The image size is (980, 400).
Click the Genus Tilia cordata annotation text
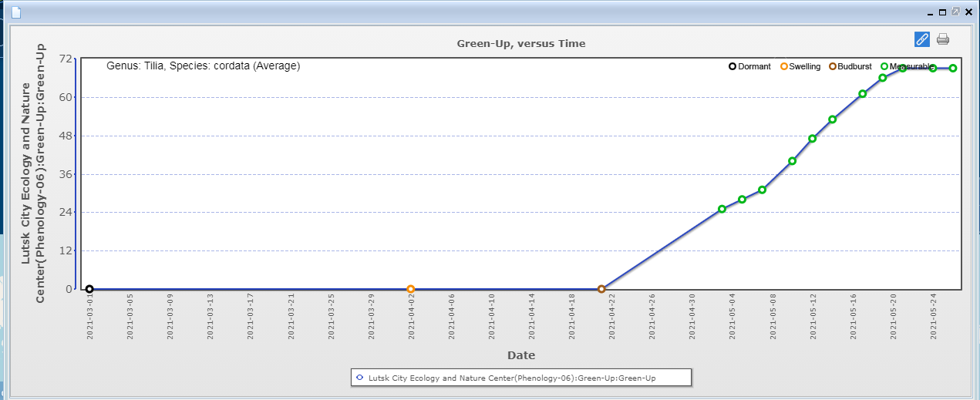point(203,66)
